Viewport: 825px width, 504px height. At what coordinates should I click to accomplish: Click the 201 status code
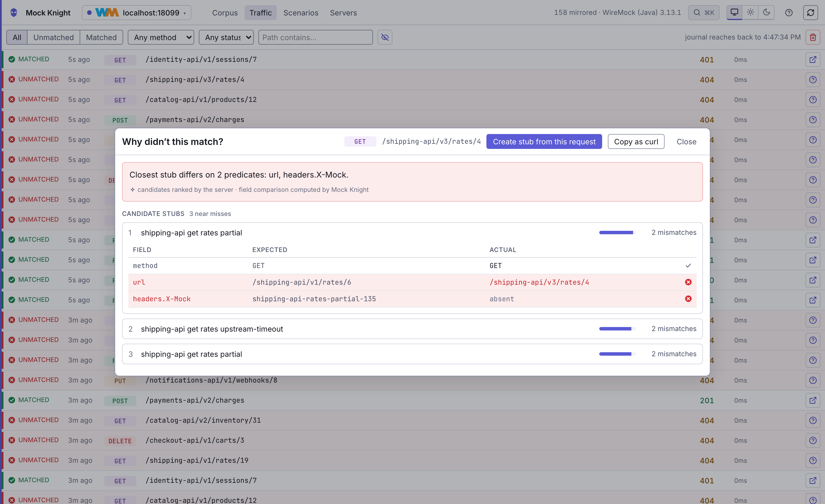[x=706, y=401]
